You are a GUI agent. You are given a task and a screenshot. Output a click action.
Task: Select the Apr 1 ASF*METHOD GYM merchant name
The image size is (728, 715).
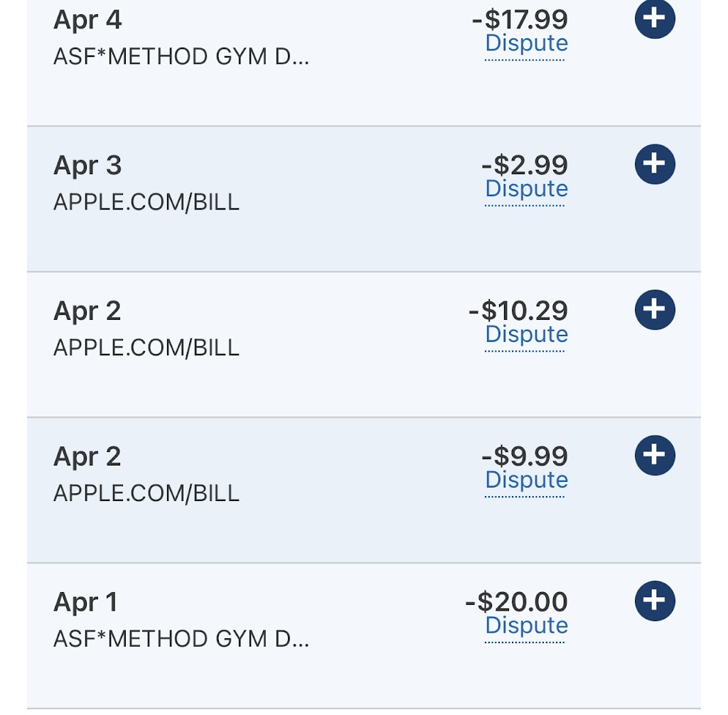[x=181, y=639]
